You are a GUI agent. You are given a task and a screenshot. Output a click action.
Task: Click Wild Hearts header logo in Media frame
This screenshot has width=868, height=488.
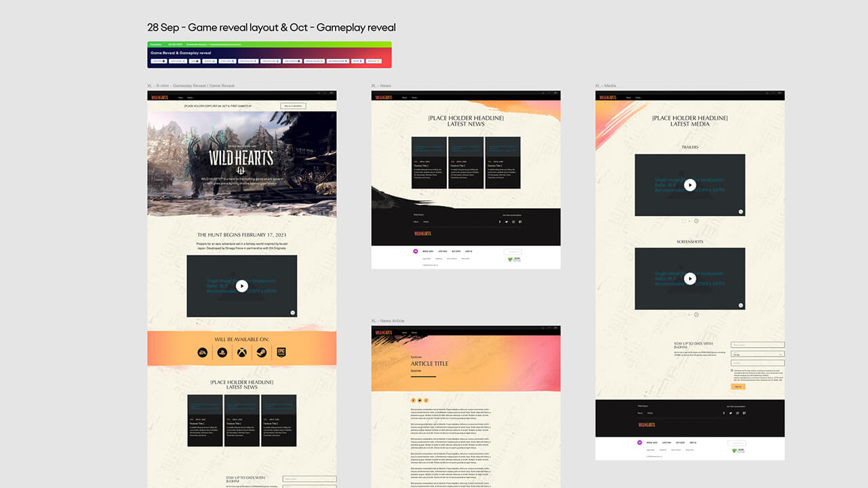(608, 98)
